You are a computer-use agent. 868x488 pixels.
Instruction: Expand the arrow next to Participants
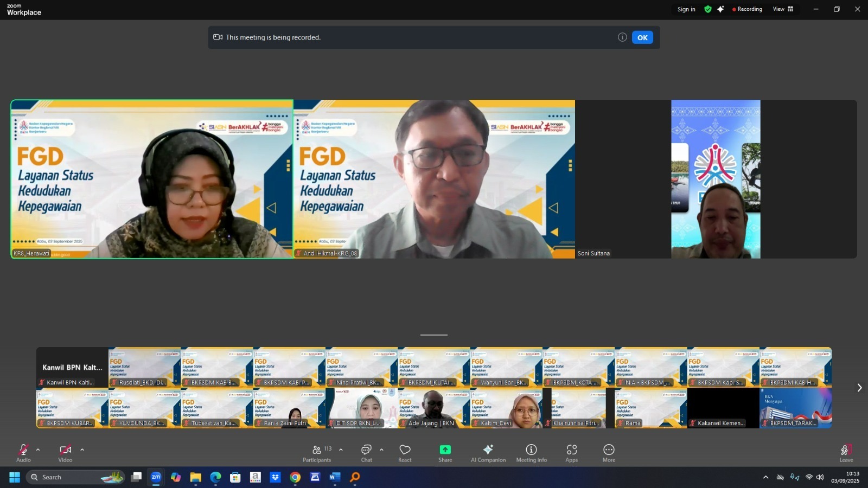[x=341, y=450]
